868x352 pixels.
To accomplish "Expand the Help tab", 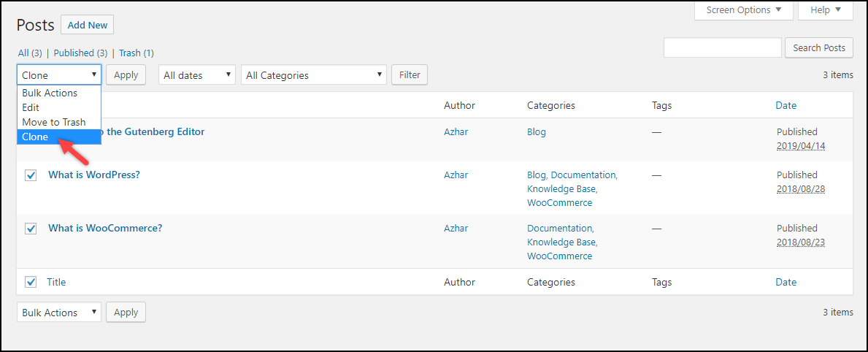I will [x=826, y=10].
